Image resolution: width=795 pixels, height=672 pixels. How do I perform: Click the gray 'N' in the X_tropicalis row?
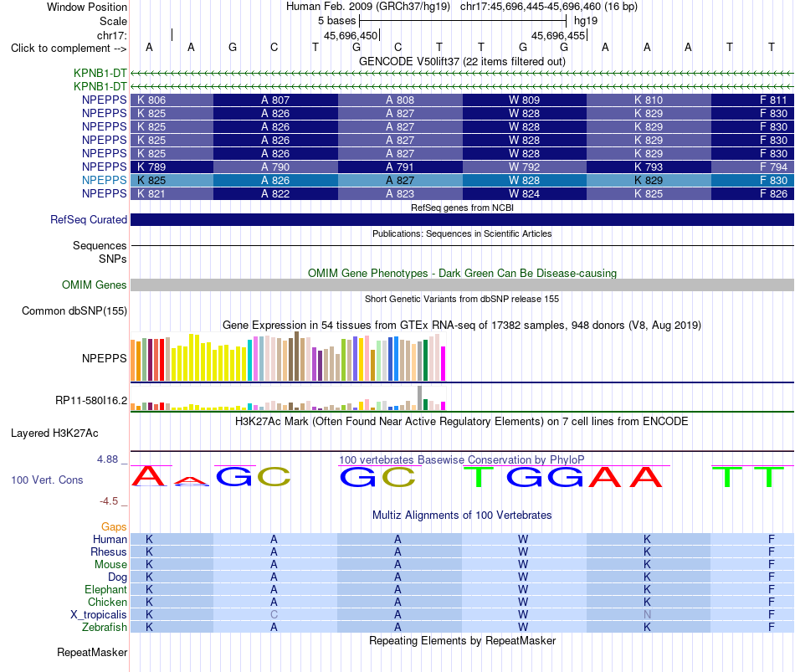[x=647, y=615]
